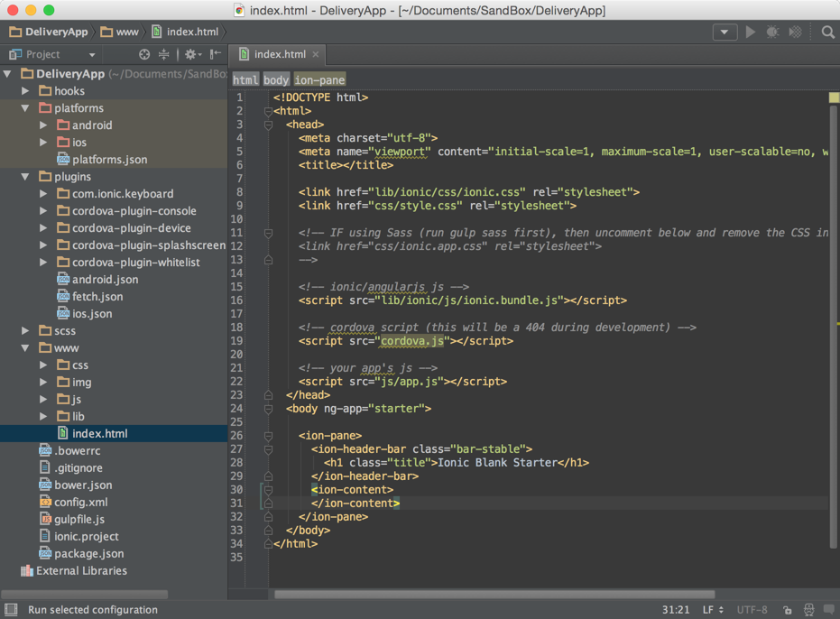Open the notifications balloon icon in status bar
This screenshot has width=840, height=619.
pyautogui.click(x=829, y=610)
